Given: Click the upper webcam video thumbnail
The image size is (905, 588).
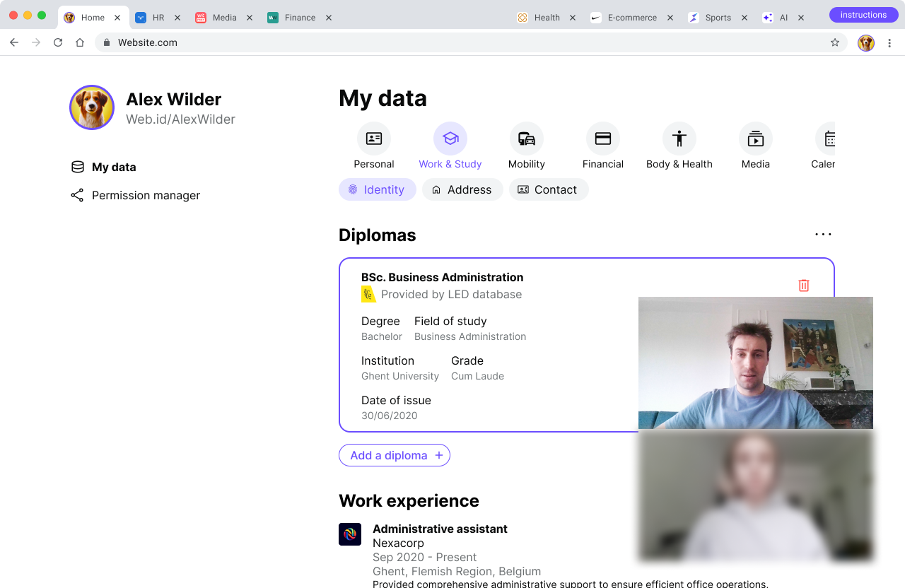Looking at the screenshot, I should (756, 363).
